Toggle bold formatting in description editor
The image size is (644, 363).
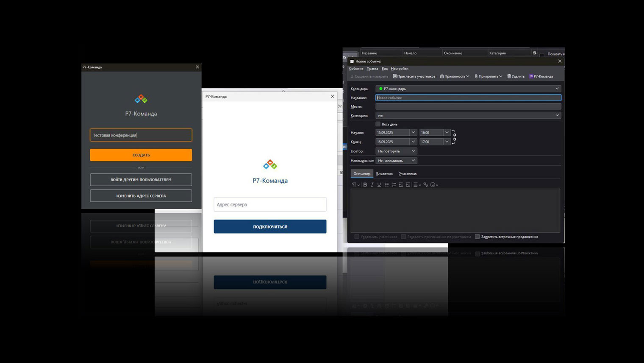point(365,185)
